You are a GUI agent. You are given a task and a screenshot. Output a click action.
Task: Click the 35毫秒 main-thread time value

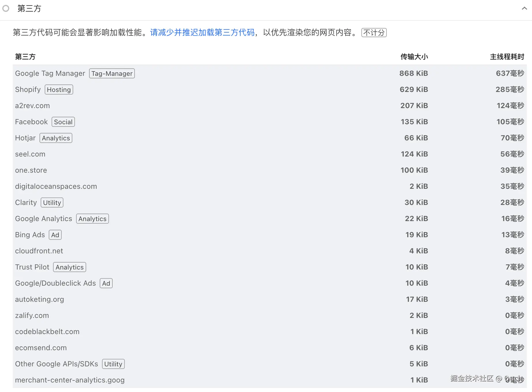(x=512, y=186)
